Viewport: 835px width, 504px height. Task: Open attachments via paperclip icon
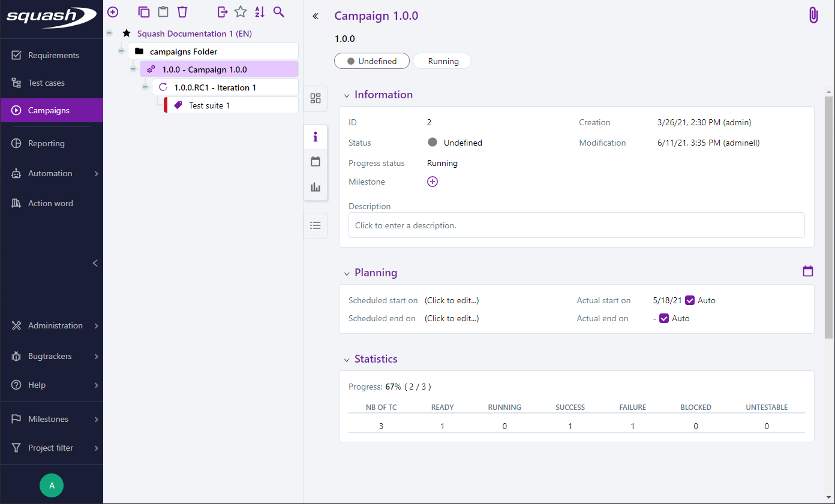point(813,16)
